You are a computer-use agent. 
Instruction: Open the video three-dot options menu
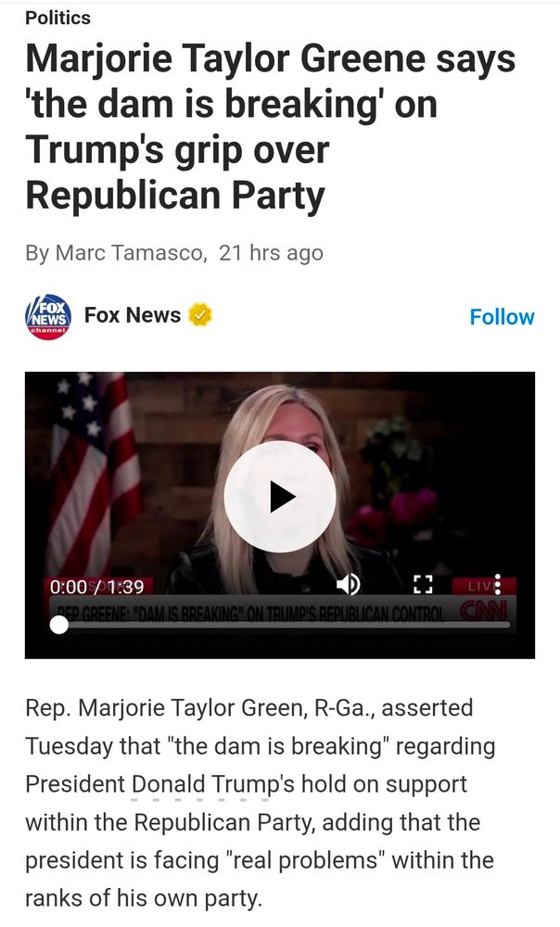497,584
